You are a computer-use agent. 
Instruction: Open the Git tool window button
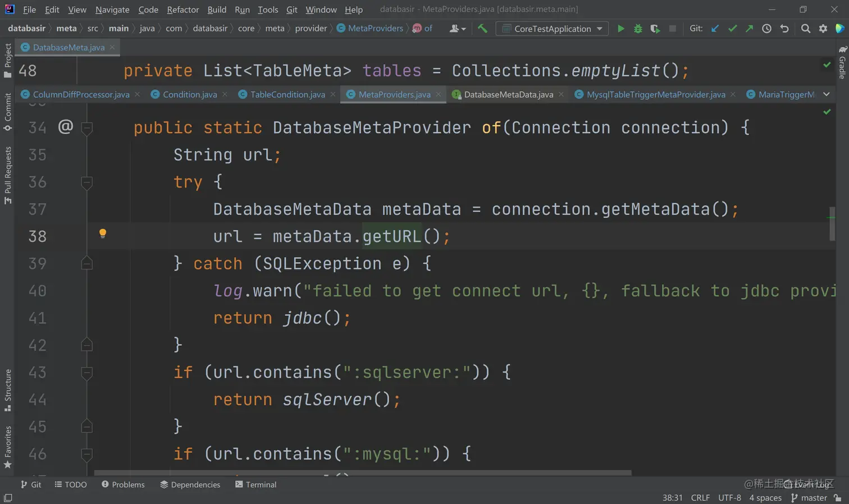[31, 484]
